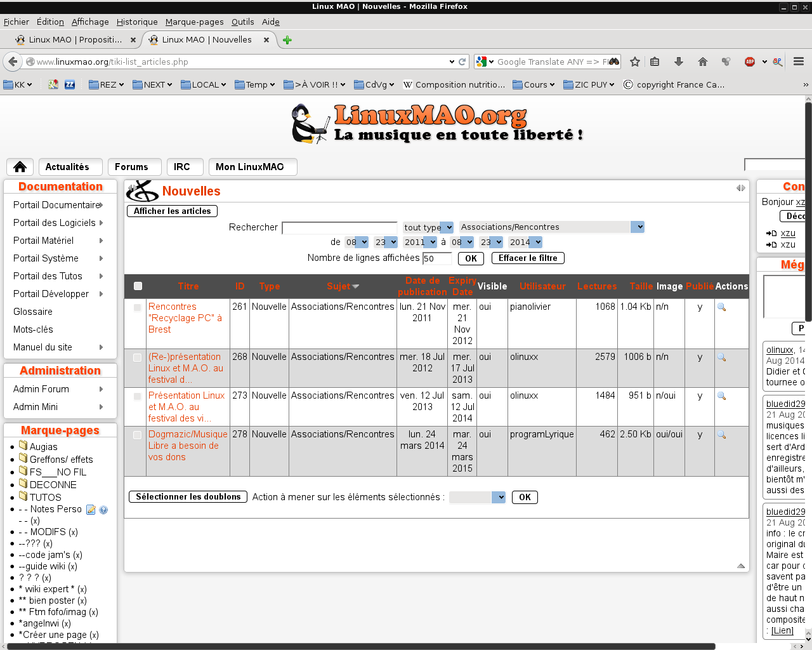Open the REZ bookmarks folder
This screenshot has width=812, height=650.
pyautogui.click(x=106, y=84)
